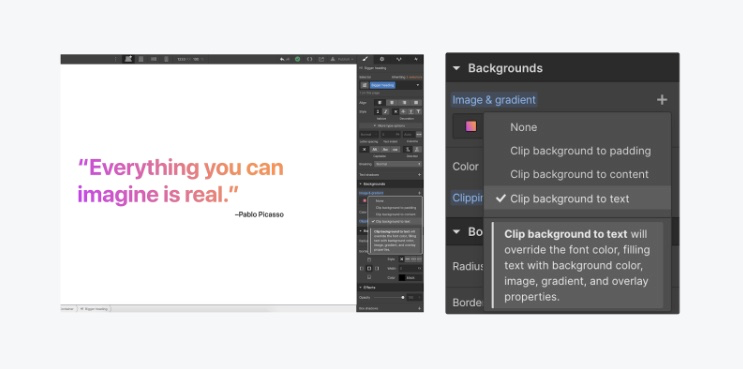The image size is (743, 369).
Task: Open the Style panel brush tab
Action: [364, 59]
